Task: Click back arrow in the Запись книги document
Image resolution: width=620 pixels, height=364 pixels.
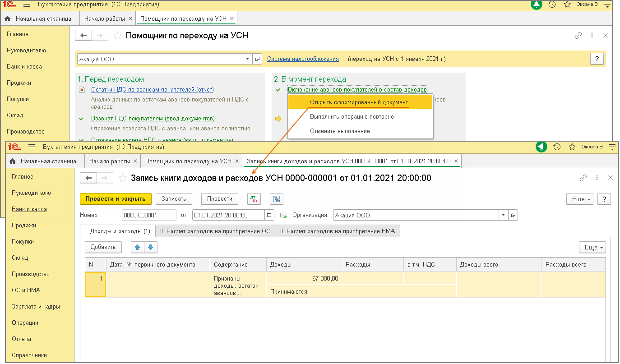Action: coord(88,178)
